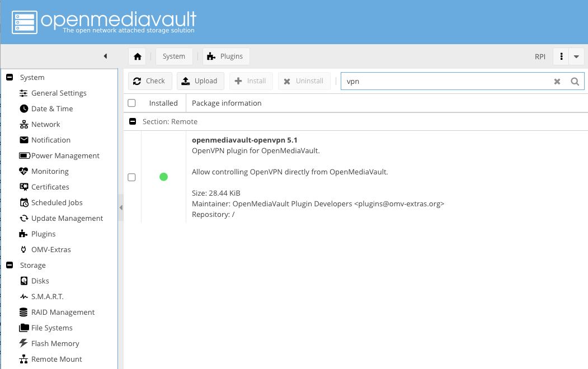Click the S.M.A.R.T. pulse icon
The image size is (588, 369).
23,297
